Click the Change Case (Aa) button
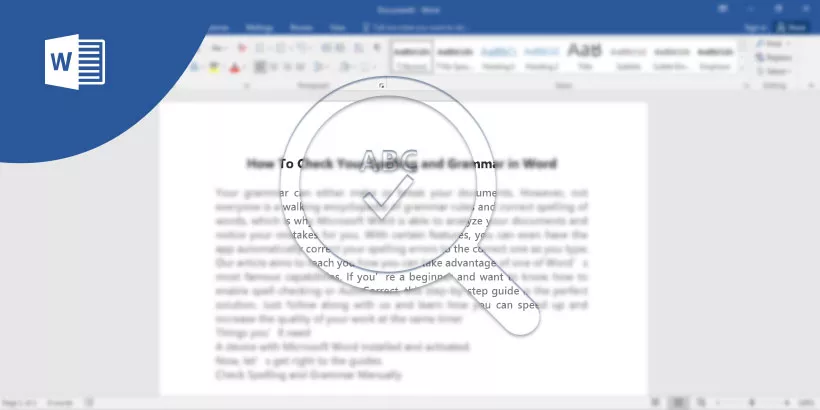820x410 pixels. coord(219,48)
